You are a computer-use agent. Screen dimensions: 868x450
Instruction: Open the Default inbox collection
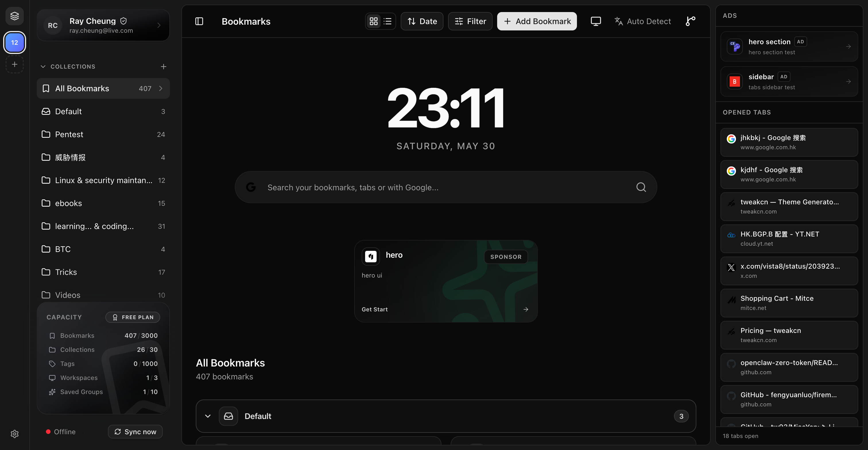103,111
